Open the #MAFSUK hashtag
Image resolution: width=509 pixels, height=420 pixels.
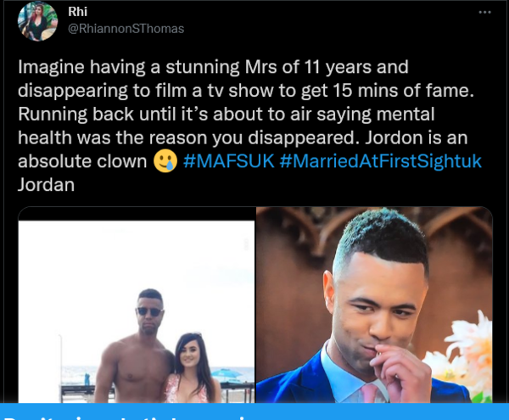pos(228,161)
